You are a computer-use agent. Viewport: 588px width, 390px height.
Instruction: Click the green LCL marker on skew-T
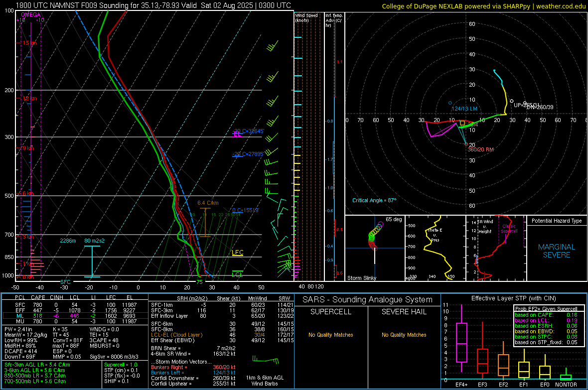(237, 274)
